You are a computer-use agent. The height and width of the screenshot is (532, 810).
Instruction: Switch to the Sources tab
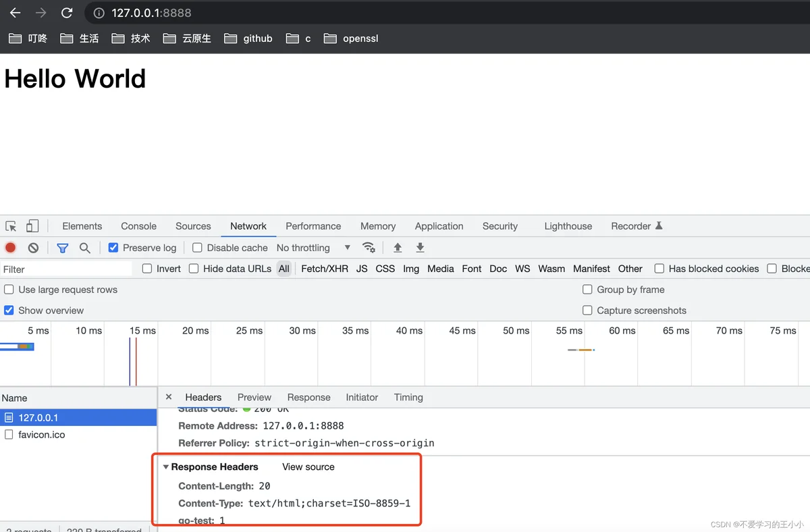tap(193, 226)
